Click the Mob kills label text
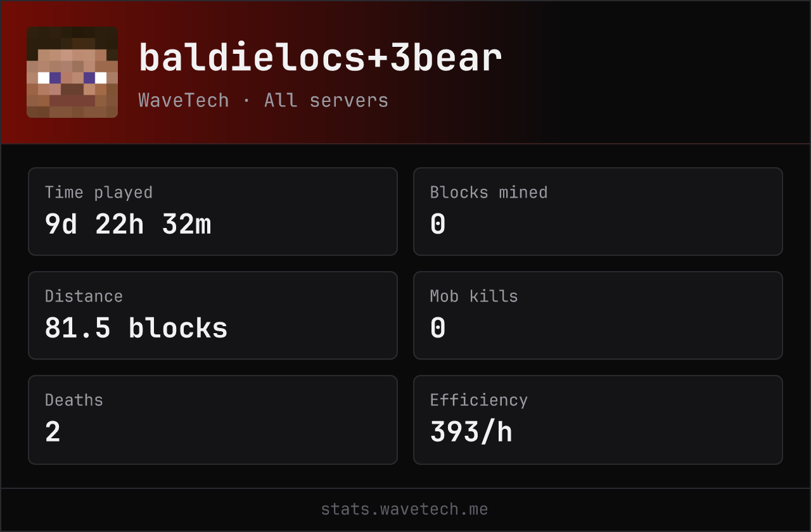 (x=474, y=296)
